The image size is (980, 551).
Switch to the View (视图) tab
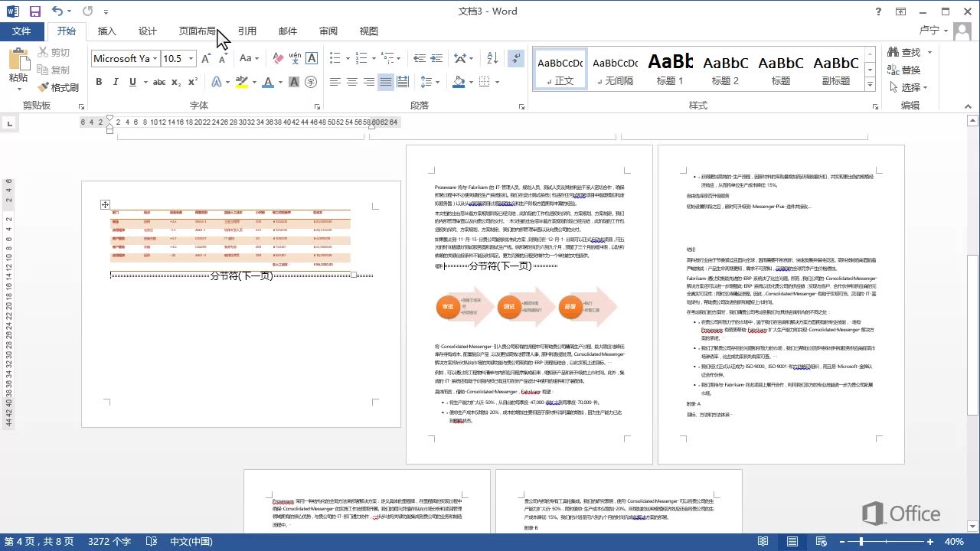[369, 31]
